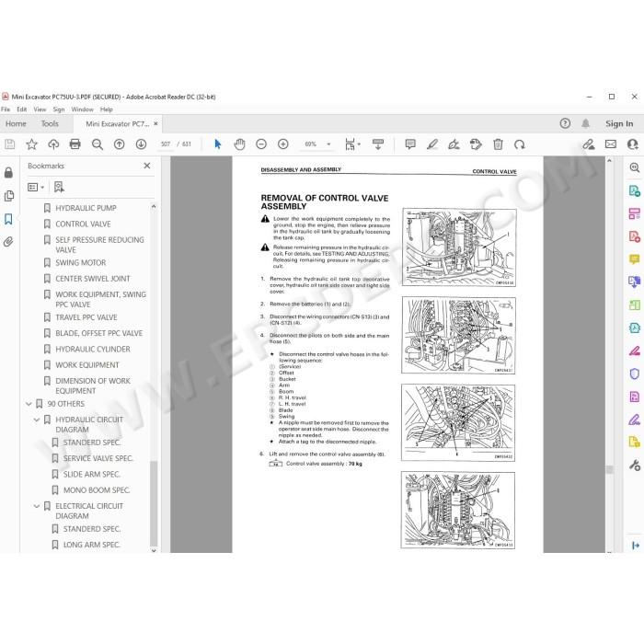Open the Fill & Sign pen icon
The height and width of the screenshot is (644, 644).
[635, 420]
